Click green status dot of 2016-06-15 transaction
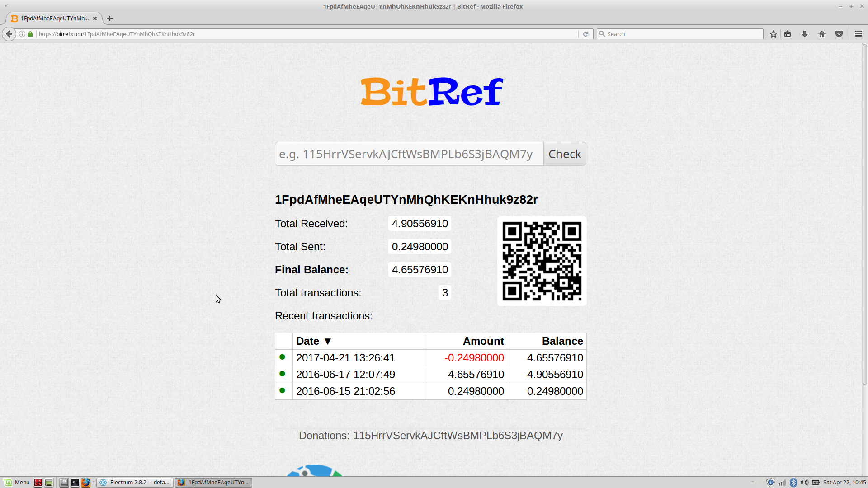Image resolution: width=868 pixels, height=488 pixels. (x=283, y=390)
